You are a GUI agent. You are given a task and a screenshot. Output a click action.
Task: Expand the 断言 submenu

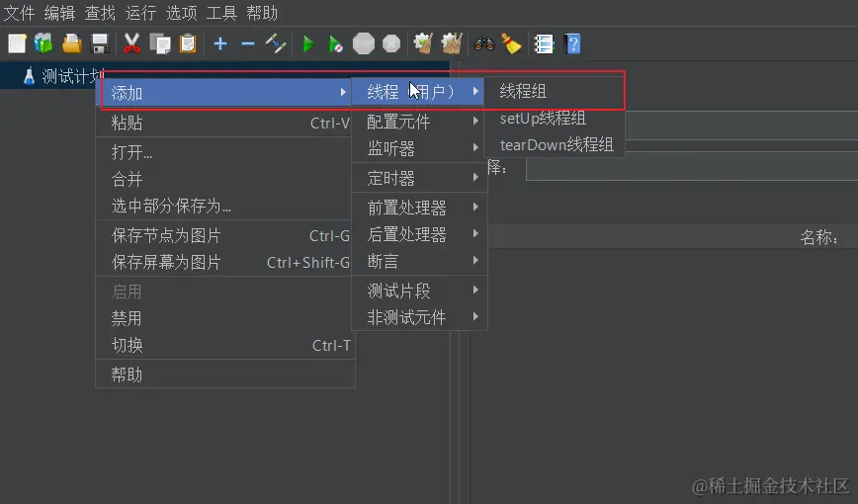pos(419,261)
